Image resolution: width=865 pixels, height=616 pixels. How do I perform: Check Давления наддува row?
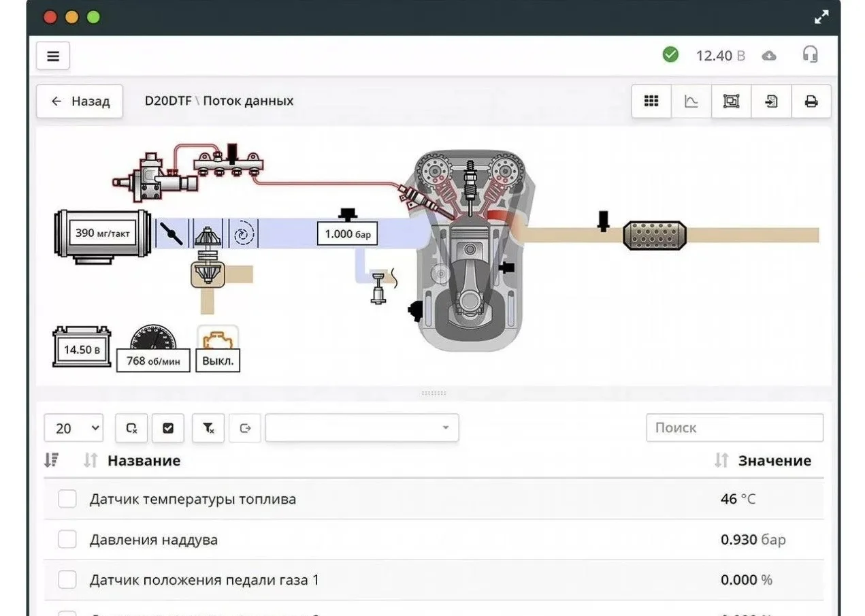pos(67,540)
